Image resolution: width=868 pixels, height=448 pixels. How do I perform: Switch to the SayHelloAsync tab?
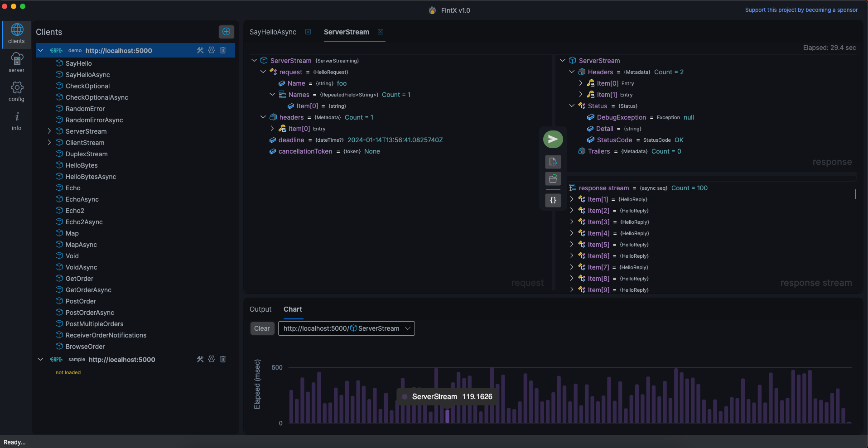(273, 32)
